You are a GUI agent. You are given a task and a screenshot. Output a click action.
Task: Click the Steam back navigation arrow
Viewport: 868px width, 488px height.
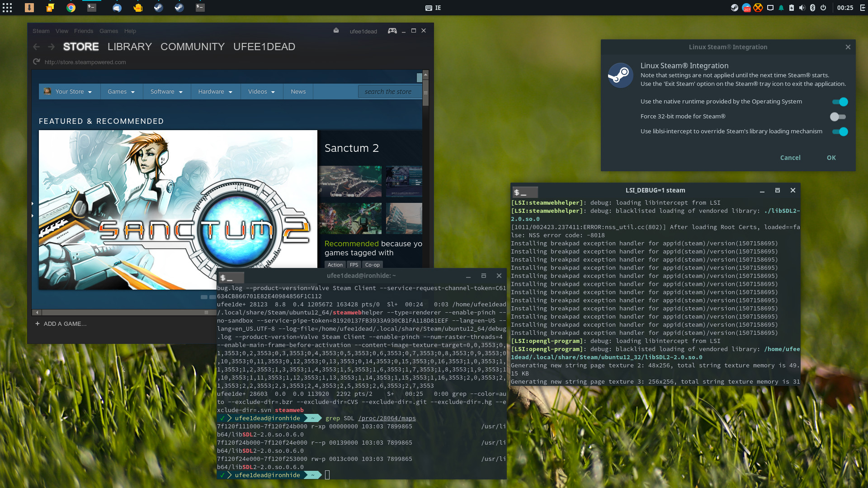37,47
